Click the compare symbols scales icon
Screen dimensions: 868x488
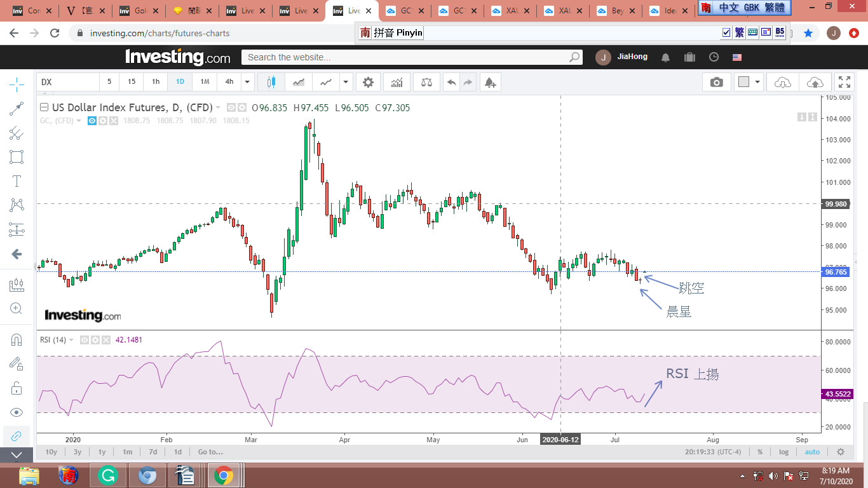coord(426,82)
